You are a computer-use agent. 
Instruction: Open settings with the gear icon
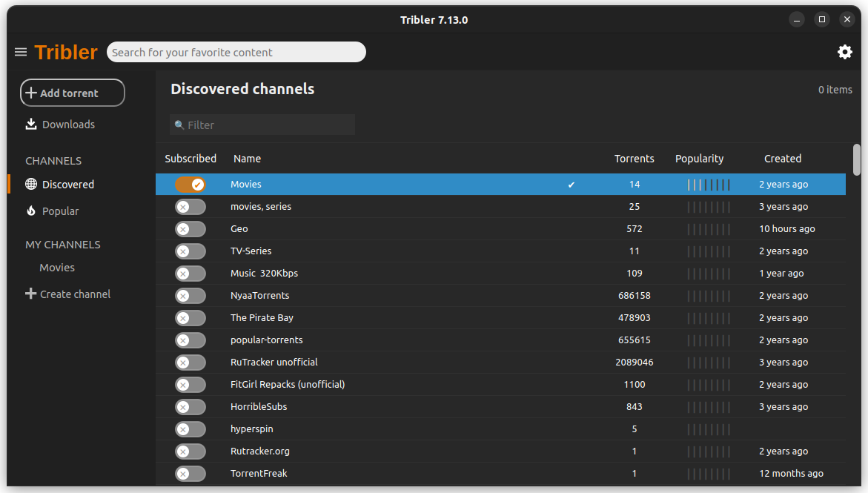(x=845, y=52)
